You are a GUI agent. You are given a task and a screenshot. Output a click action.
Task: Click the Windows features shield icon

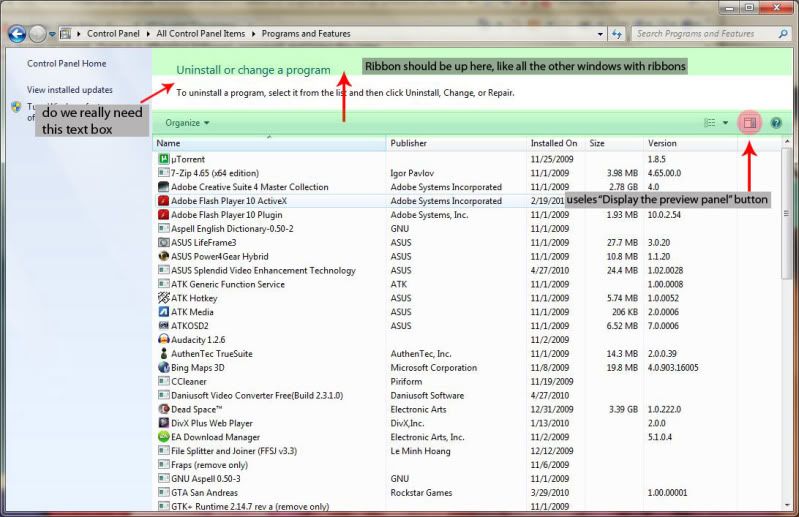point(16,106)
